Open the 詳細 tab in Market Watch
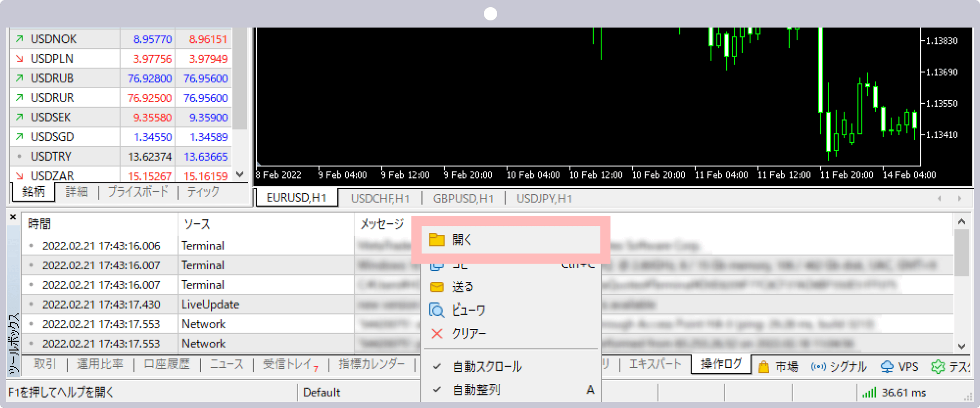The width and height of the screenshot is (980, 408). coord(77,192)
